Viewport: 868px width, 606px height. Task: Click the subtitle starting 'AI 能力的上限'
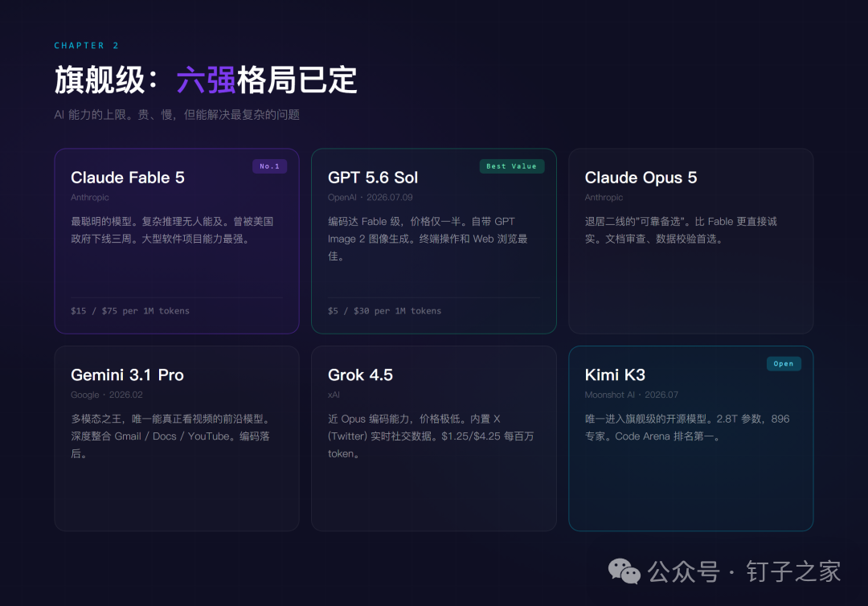[177, 115]
